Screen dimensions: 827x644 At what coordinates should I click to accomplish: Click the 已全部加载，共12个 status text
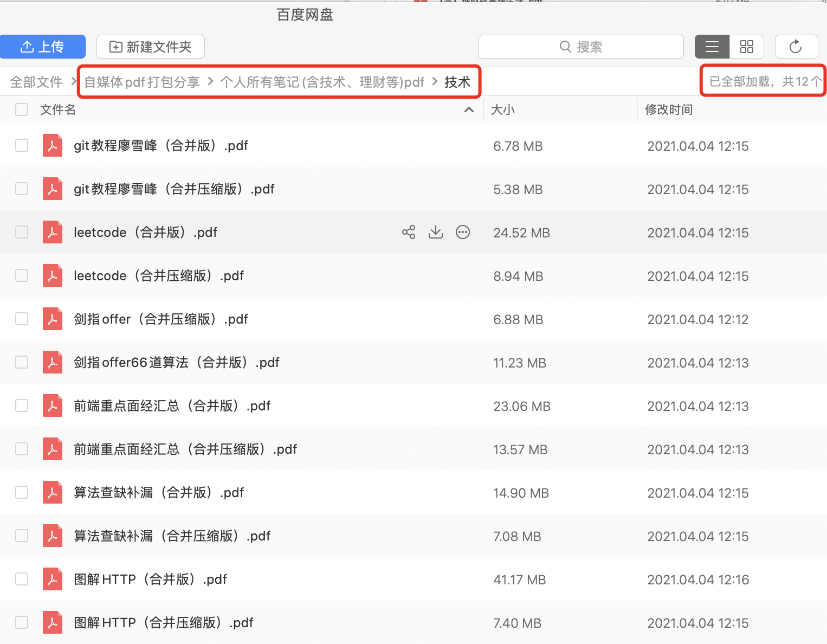[x=764, y=81]
